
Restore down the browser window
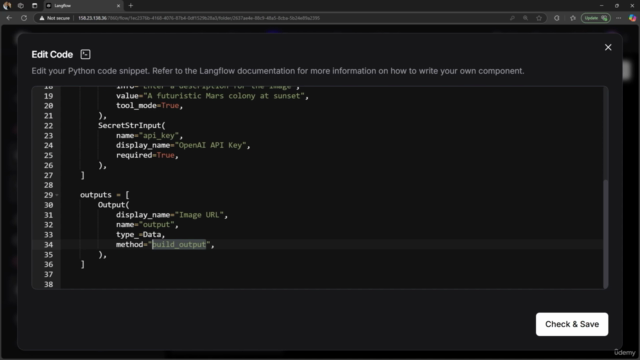[x=617, y=6]
